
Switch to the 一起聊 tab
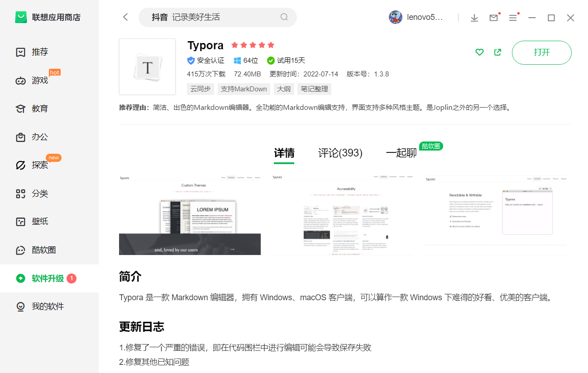pos(401,153)
